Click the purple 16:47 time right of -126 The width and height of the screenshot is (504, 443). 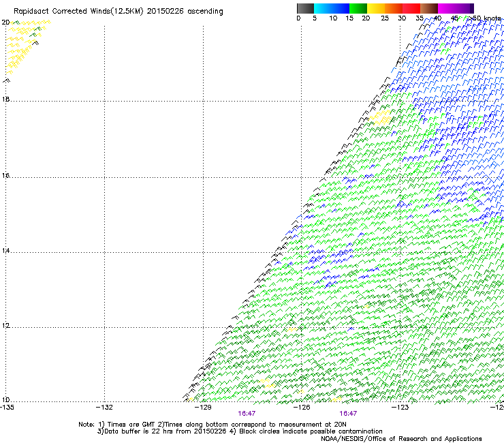[x=348, y=414]
